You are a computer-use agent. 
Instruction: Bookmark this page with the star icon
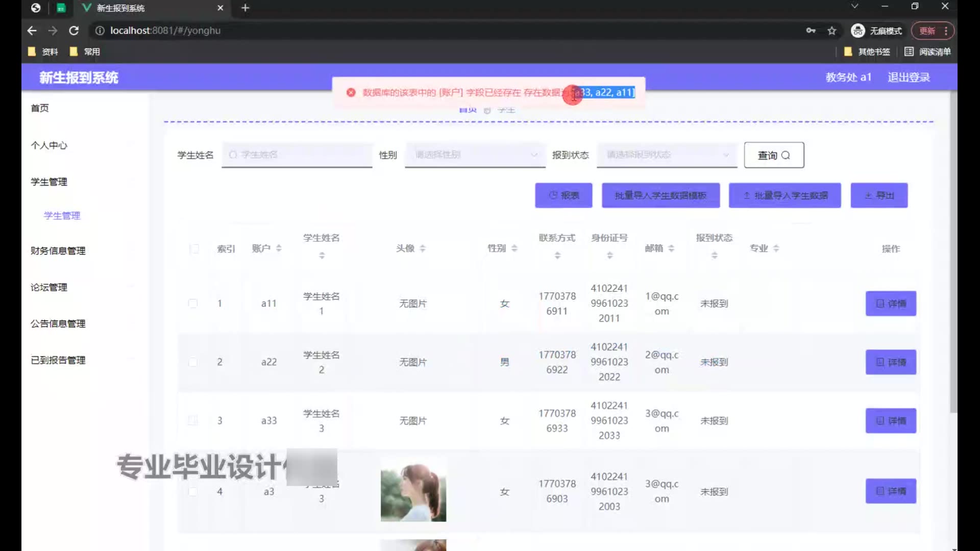click(832, 31)
